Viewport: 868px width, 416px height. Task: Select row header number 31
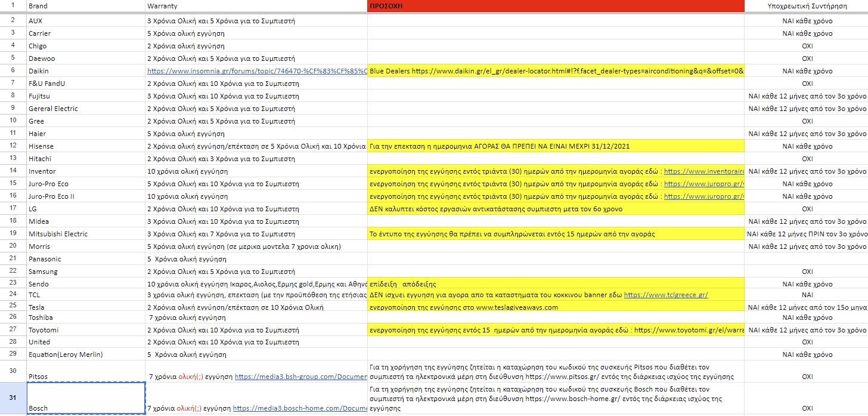click(x=13, y=397)
